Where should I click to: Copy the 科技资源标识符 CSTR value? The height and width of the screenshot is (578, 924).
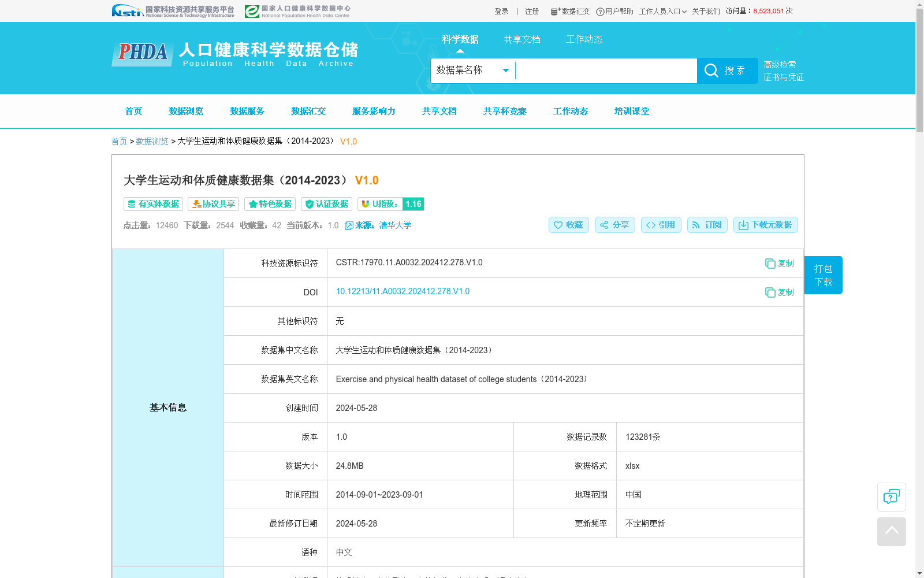point(779,264)
